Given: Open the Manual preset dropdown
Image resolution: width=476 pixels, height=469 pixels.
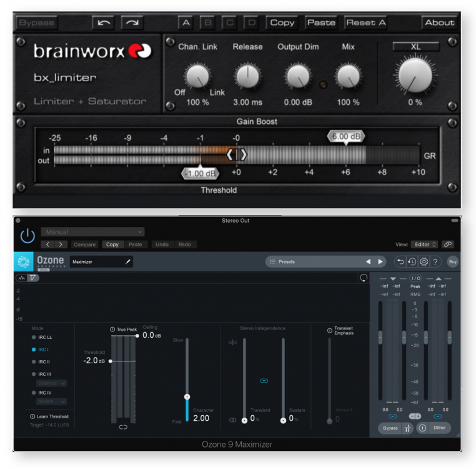Looking at the screenshot, I should tap(92, 232).
